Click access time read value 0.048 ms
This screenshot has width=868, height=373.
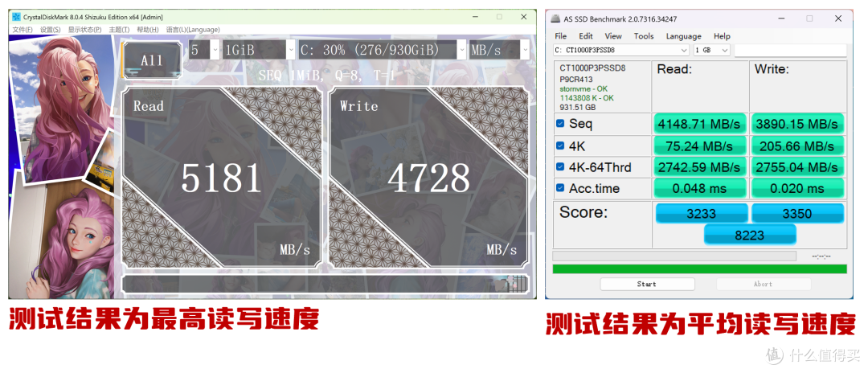pos(700,189)
